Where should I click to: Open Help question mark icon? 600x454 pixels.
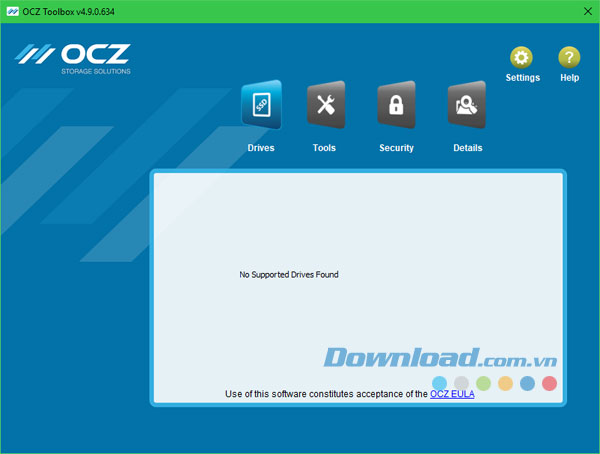click(569, 57)
